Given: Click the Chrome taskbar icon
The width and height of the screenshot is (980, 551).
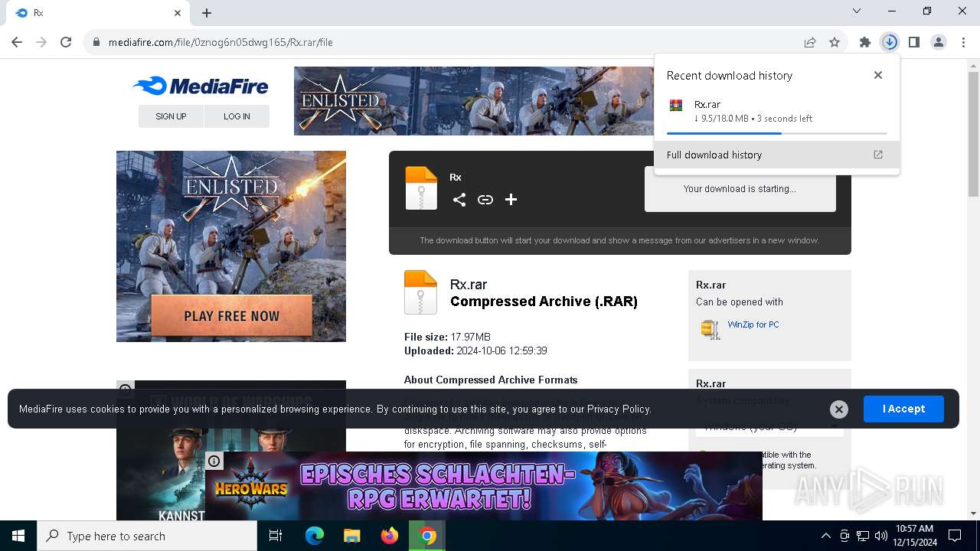Looking at the screenshot, I should tap(428, 536).
